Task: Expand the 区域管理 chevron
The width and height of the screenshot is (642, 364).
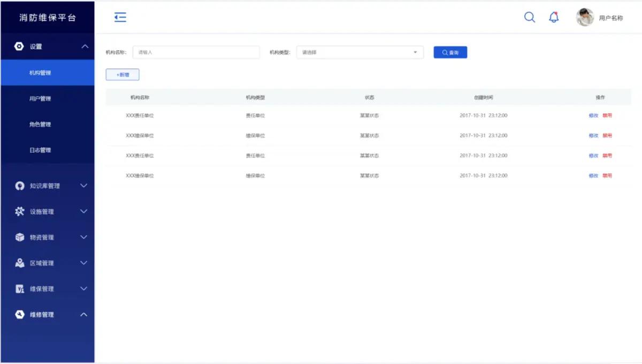Action: pyautogui.click(x=83, y=263)
